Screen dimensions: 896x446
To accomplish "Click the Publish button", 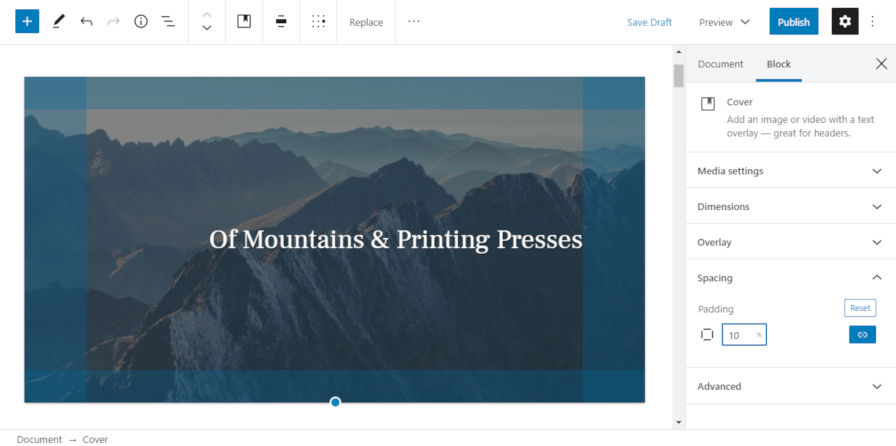I will click(793, 22).
